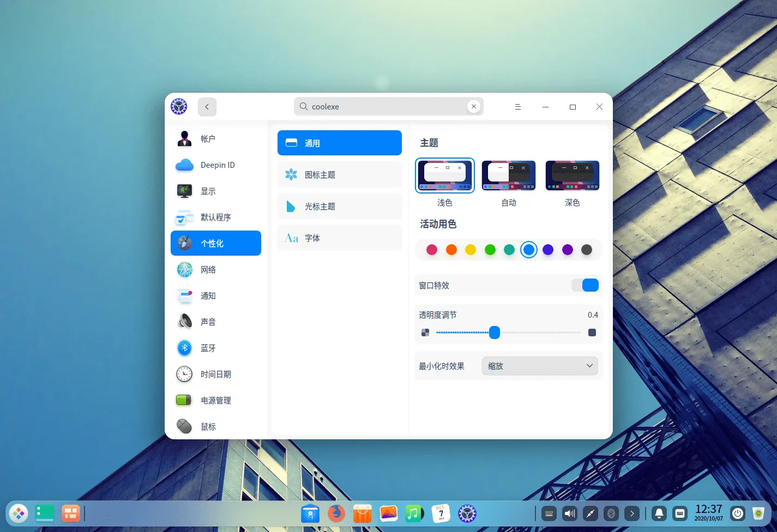Clear the coolexe search text
Screen dimensions: 777x532
[473, 106]
